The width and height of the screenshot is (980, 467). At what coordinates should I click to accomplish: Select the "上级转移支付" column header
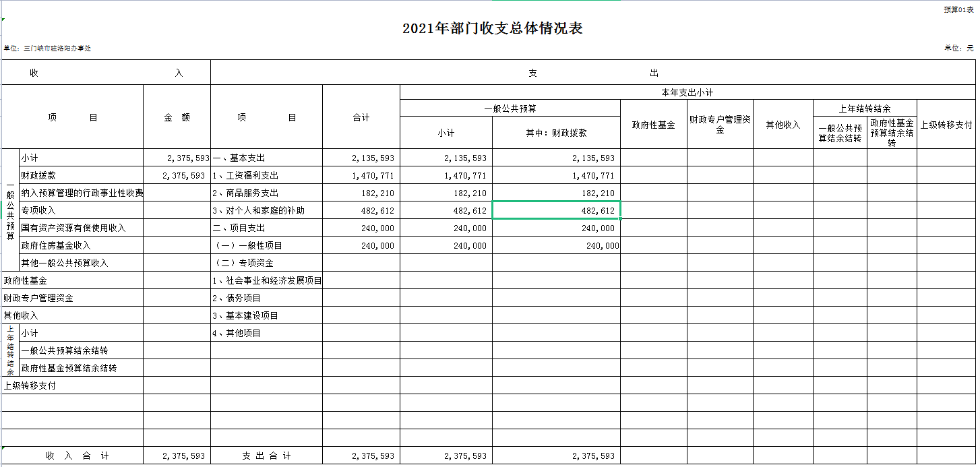click(x=946, y=125)
